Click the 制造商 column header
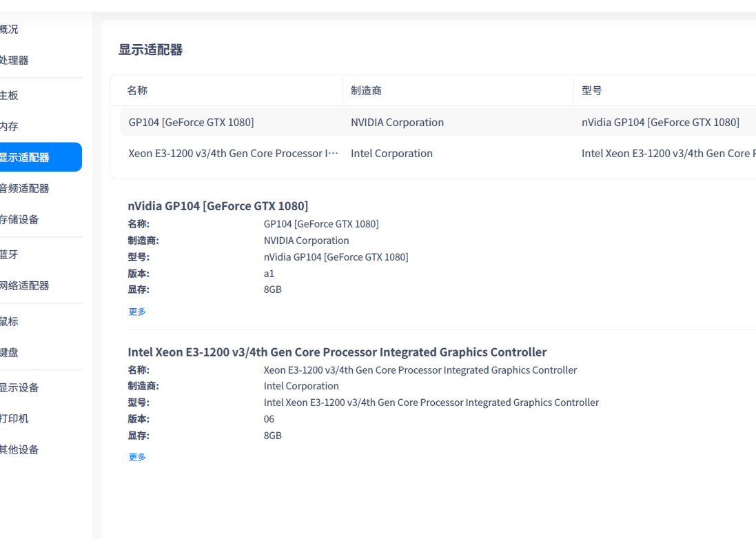This screenshot has width=756, height=539. click(x=366, y=90)
